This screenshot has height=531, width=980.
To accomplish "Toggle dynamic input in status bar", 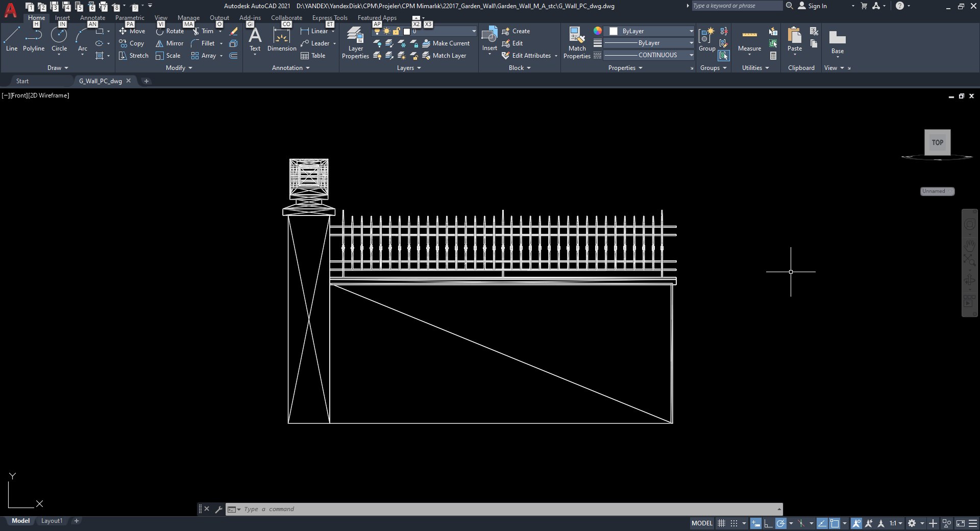I will tap(756, 523).
